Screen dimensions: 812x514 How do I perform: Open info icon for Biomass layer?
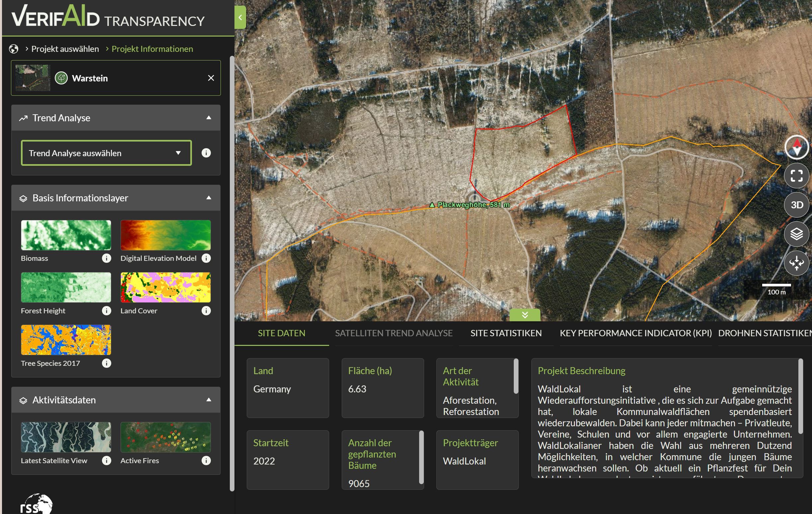coord(106,258)
